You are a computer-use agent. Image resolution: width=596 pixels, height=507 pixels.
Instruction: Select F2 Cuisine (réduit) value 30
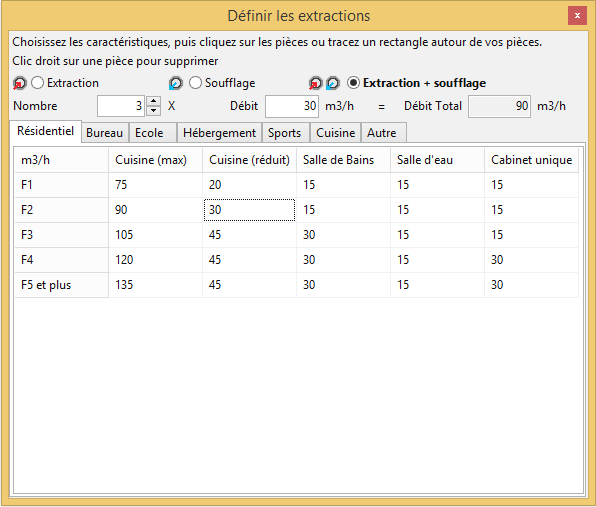pos(249,210)
